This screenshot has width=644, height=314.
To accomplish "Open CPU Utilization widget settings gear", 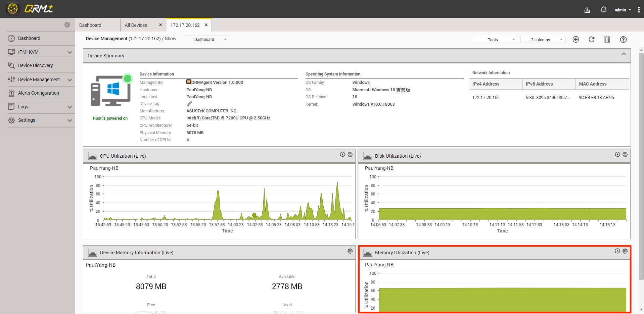I will (x=350, y=155).
